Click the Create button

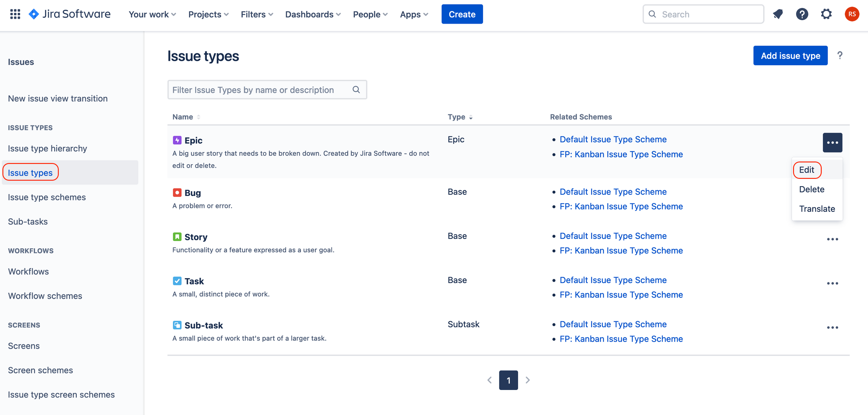pyautogui.click(x=462, y=14)
